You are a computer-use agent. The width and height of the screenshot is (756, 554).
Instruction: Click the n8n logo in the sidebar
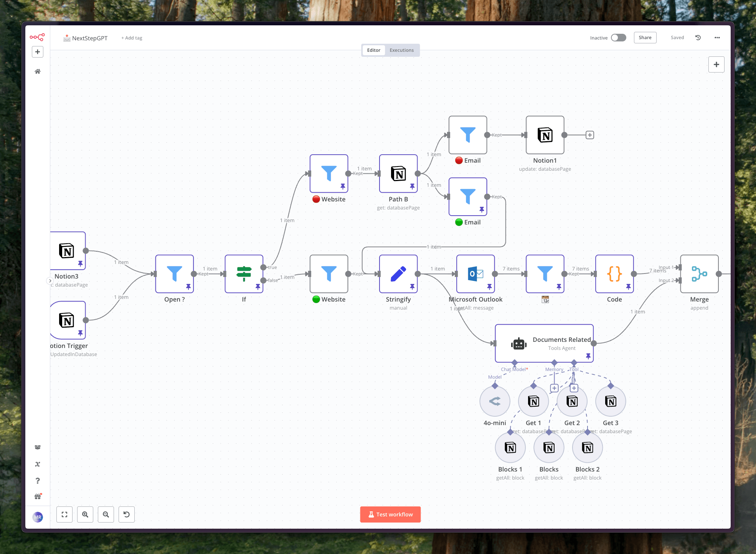point(37,37)
